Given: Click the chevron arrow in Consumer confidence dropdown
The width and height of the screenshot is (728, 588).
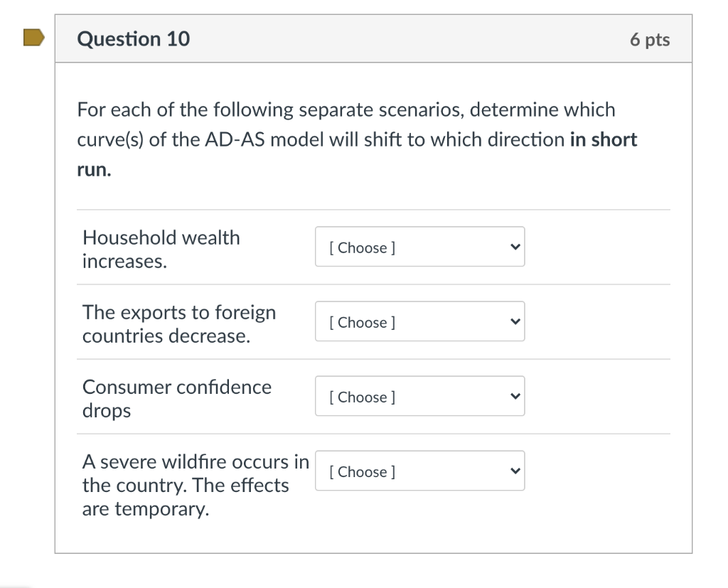Looking at the screenshot, I should click(515, 397).
